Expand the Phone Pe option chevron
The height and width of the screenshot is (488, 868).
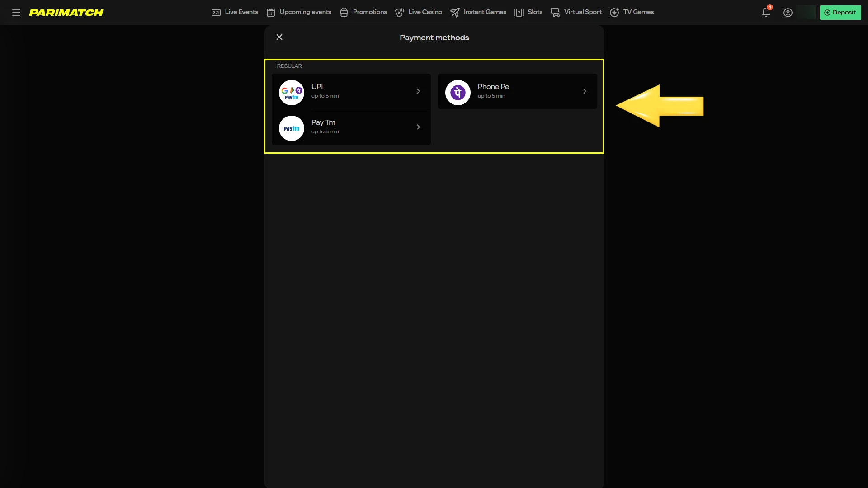[585, 91]
